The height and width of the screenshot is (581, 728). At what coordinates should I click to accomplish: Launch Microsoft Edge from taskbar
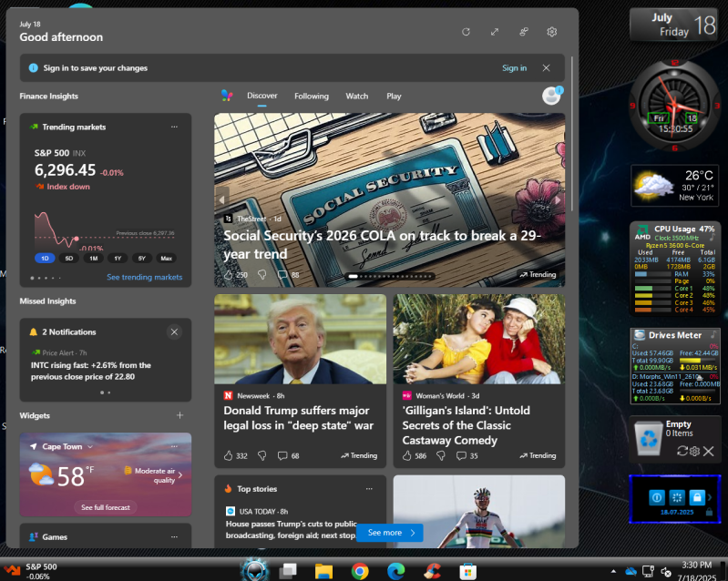396,571
